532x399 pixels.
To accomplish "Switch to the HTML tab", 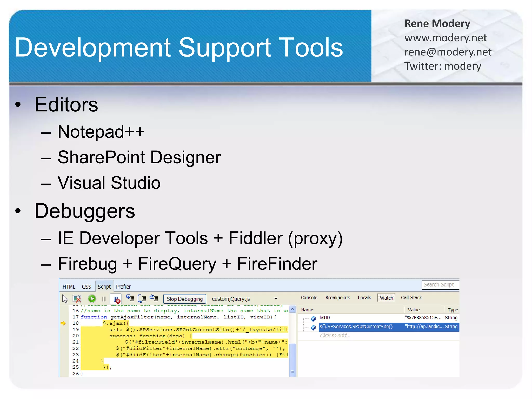I will [x=69, y=287].
